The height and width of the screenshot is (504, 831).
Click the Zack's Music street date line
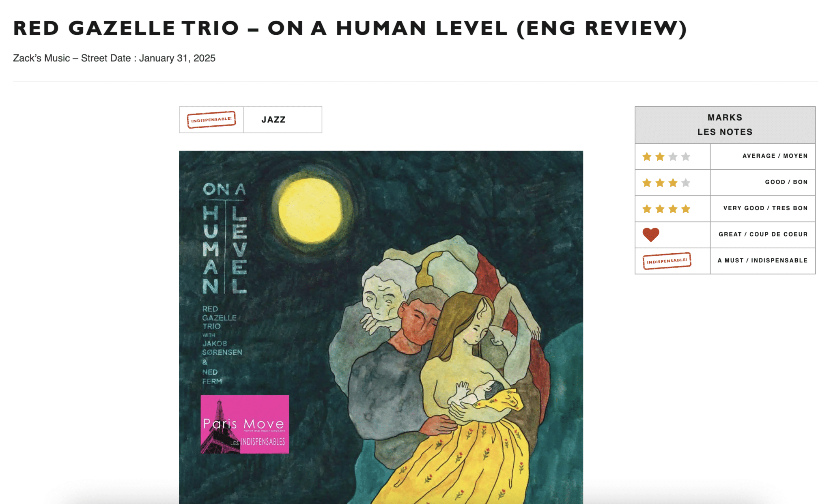coord(114,58)
